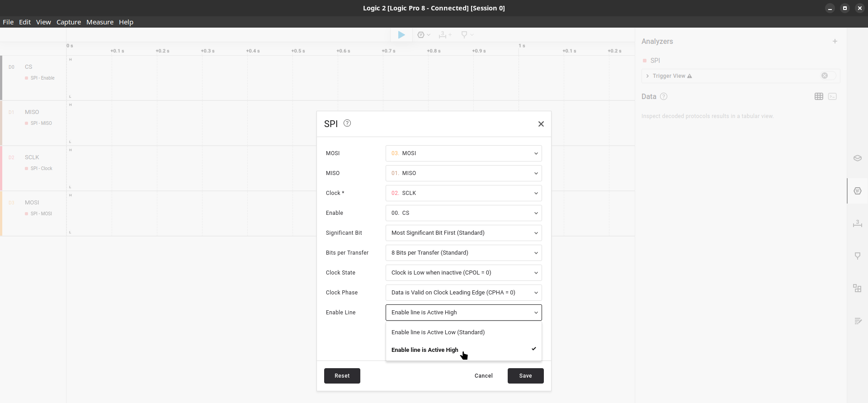The width and height of the screenshot is (868, 403).
Task: Select Enable line is Active Low option
Action: tap(463, 332)
